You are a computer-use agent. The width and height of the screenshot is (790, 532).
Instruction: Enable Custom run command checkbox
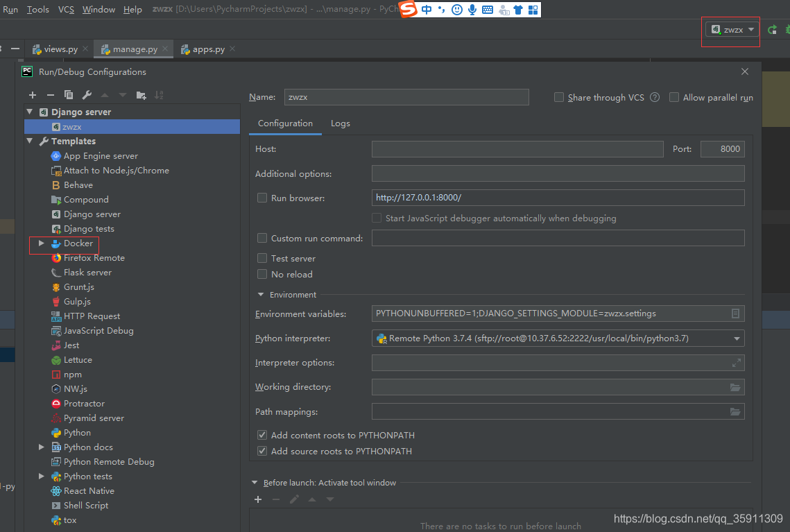(x=262, y=238)
